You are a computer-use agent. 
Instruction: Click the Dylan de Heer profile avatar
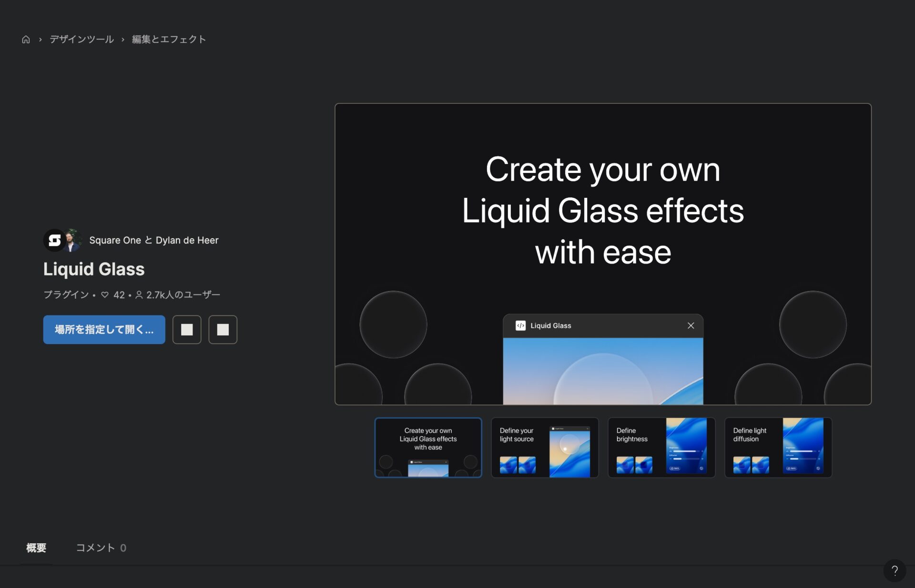tap(73, 240)
